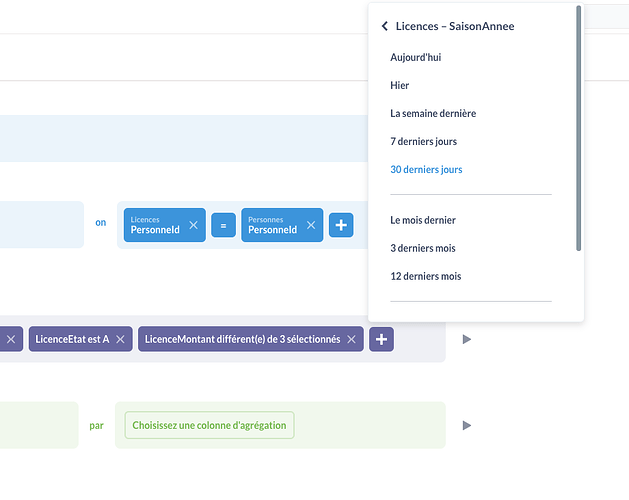Open the LicenceEtat est A filter
This screenshot has height=500, width=629.
point(72,339)
